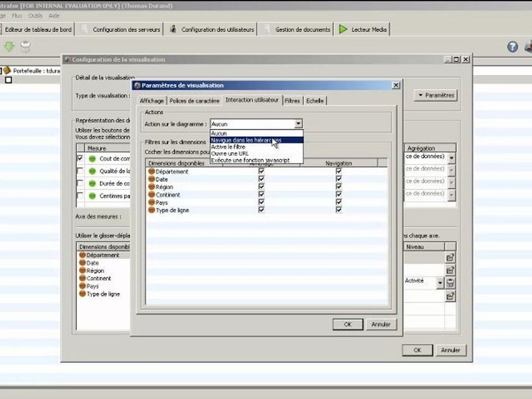Viewport: 532px width, 399px height.
Task: Click the Agrégation column header
Action: [x=430, y=149]
